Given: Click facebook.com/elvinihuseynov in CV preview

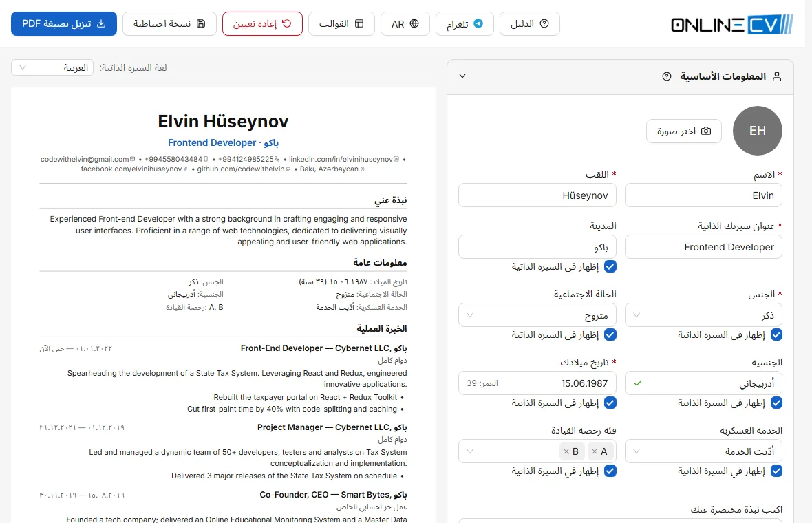Looking at the screenshot, I should coord(131,169).
